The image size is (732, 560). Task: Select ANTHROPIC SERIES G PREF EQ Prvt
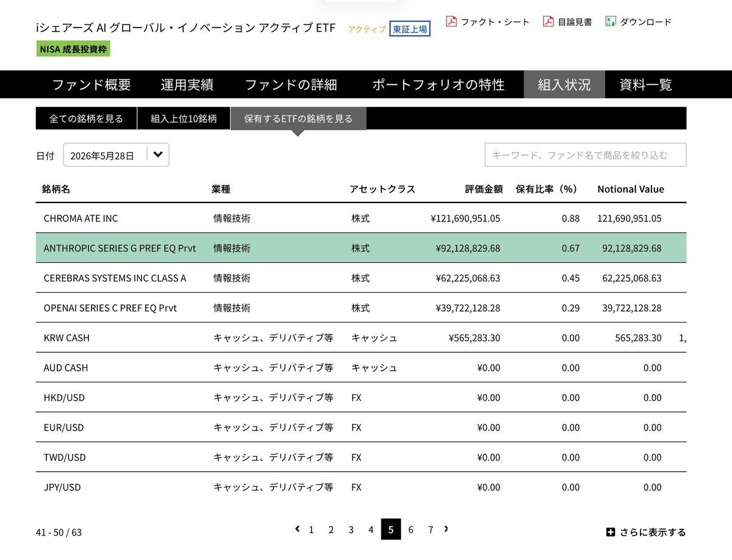[120, 248]
